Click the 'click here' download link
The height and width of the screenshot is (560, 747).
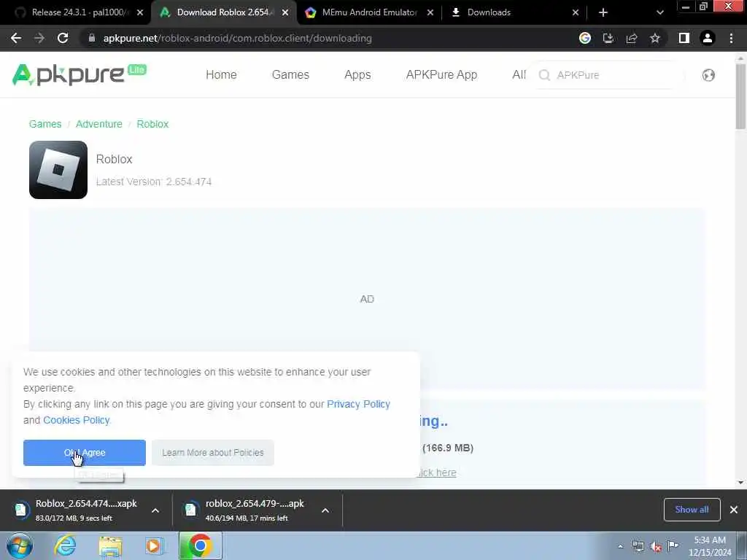click(x=438, y=472)
